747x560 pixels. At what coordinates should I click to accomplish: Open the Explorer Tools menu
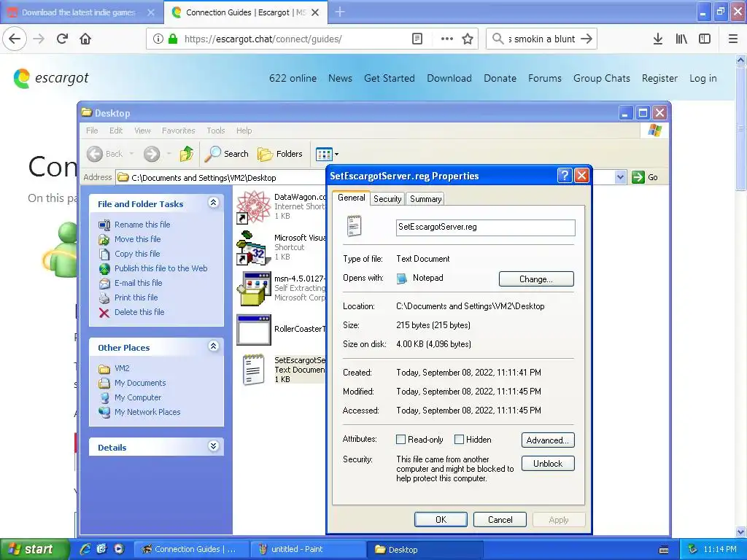pyautogui.click(x=215, y=131)
